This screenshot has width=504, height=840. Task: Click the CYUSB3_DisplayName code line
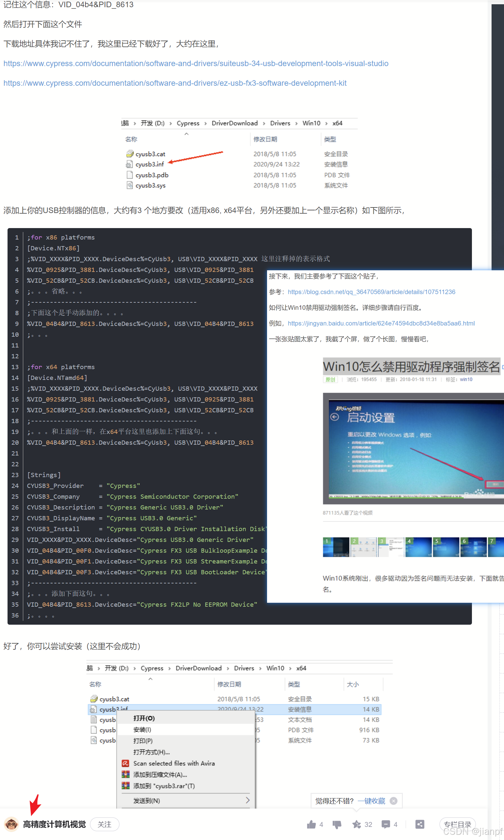point(112,518)
